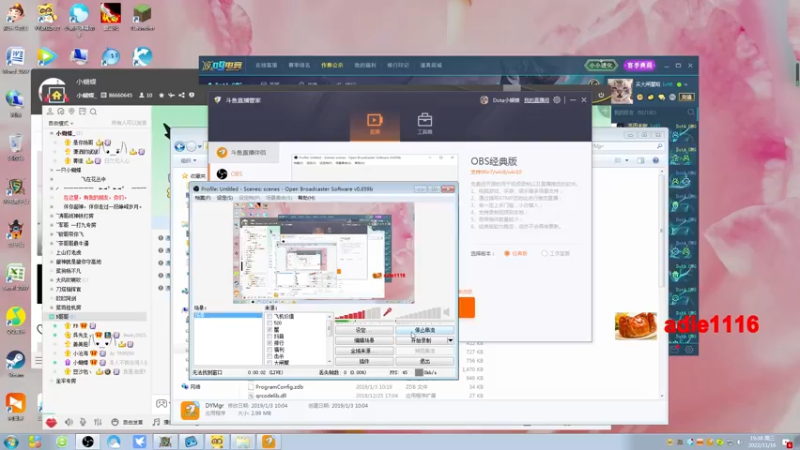Open Steam desktop shortcut
800x450 pixels.
pos(15,364)
